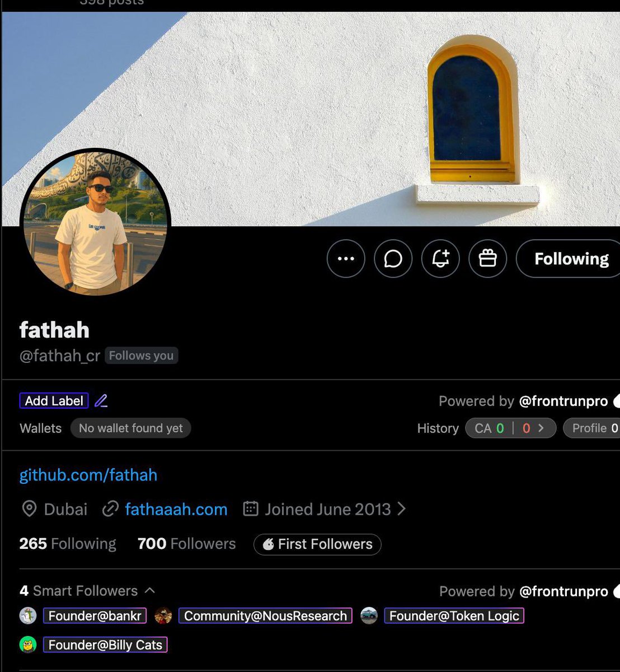Click the Wallets label

coord(40,428)
